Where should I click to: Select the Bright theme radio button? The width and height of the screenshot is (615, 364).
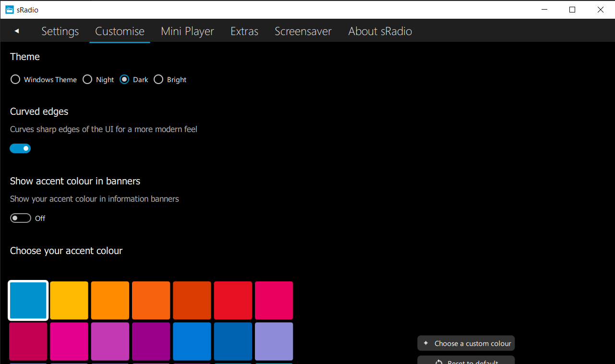(158, 80)
